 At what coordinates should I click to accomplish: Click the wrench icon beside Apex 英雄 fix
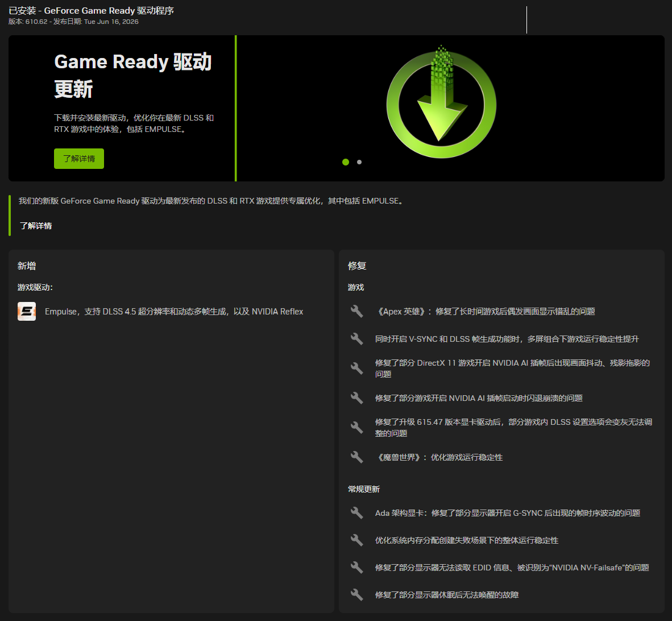click(356, 312)
